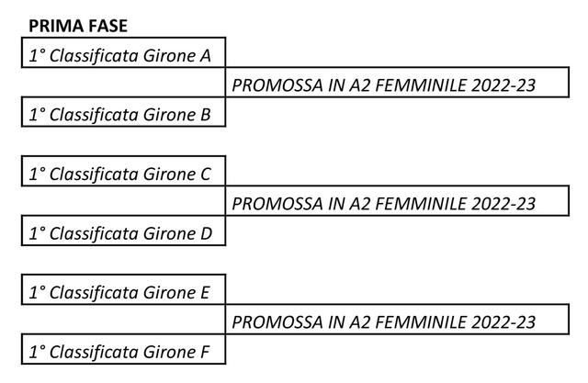Choose the 1° Classificata Girone C entry
This screenshot has height=383, width=588.
[123, 171]
